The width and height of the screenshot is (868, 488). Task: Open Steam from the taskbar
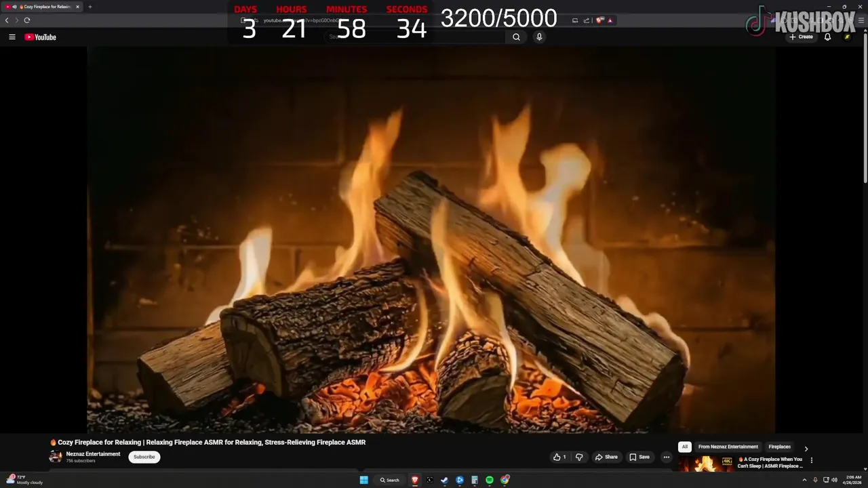[x=444, y=480]
